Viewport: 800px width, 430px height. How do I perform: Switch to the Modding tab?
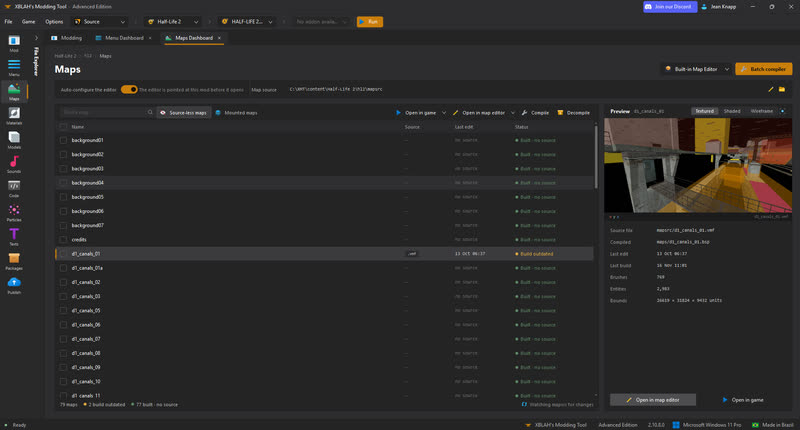coord(66,38)
